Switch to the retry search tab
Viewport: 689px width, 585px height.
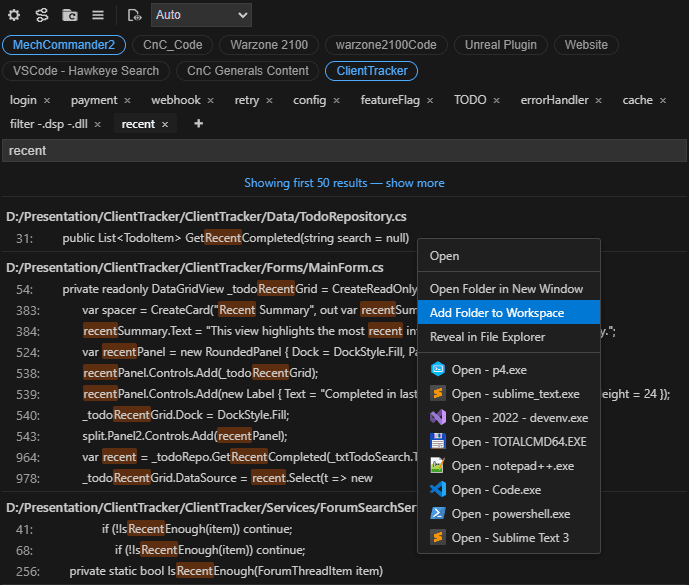(247, 100)
